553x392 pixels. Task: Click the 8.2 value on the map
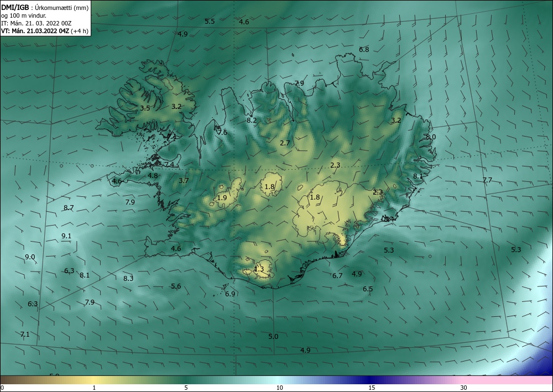pos(252,120)
